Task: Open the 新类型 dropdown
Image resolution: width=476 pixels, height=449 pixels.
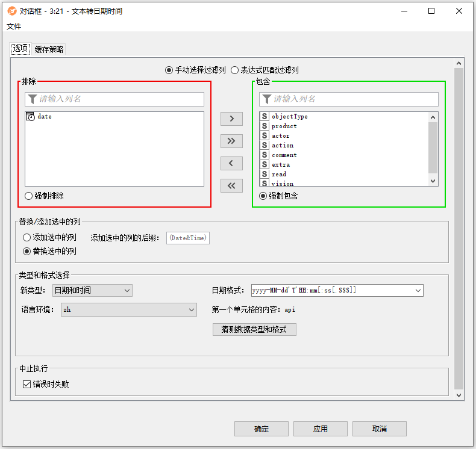Action: (92, 291)
